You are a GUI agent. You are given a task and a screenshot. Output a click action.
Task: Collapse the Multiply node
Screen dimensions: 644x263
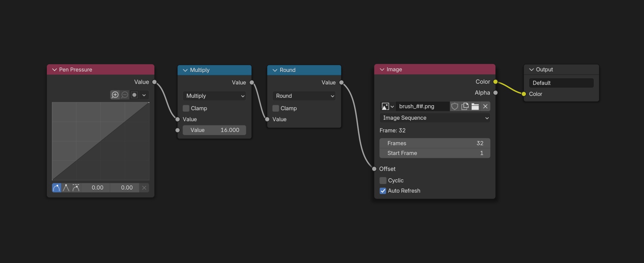point(185,70)
